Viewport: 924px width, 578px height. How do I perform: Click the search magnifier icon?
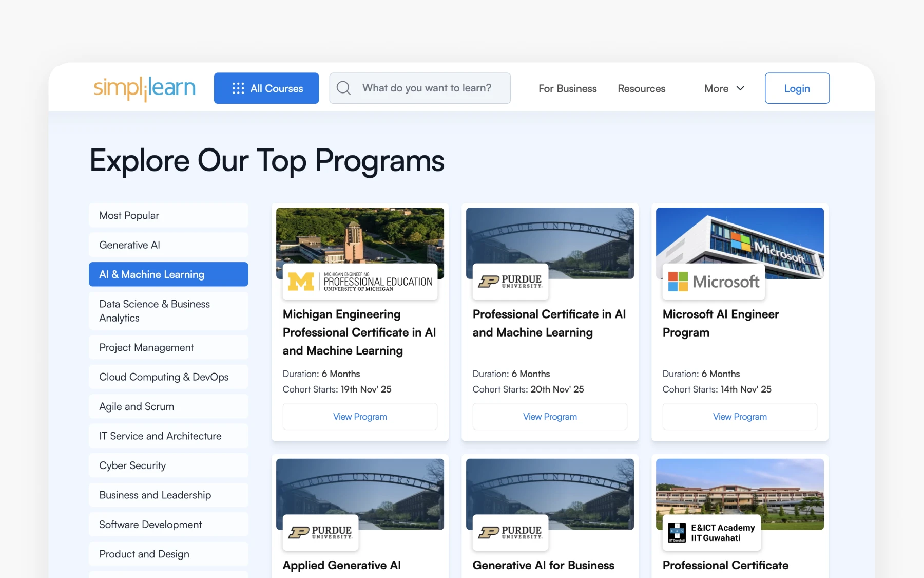tap(343, 88)
